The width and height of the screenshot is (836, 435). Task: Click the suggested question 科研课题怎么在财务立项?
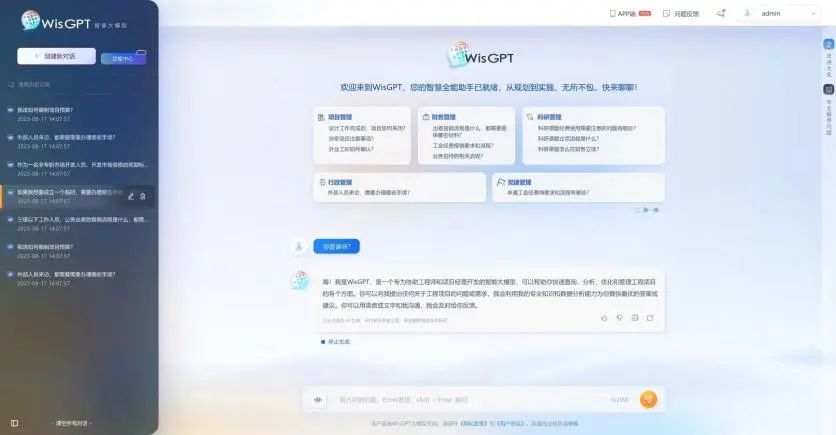(568, 149)
